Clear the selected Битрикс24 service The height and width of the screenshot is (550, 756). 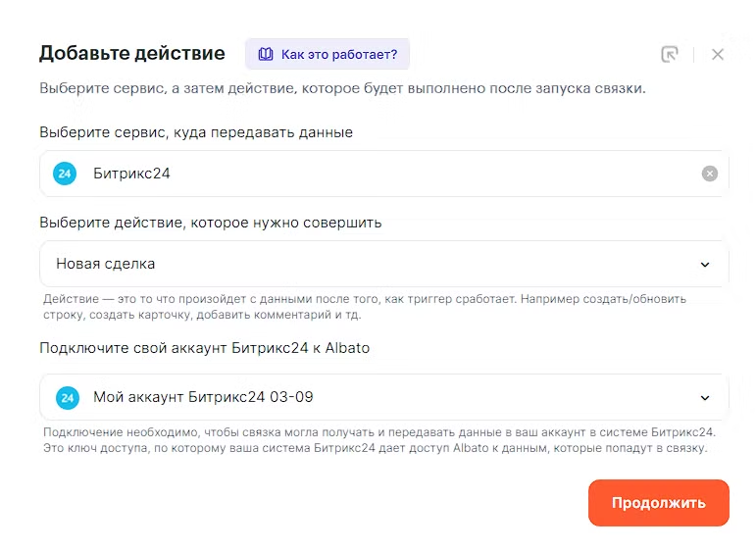point(709,174)
